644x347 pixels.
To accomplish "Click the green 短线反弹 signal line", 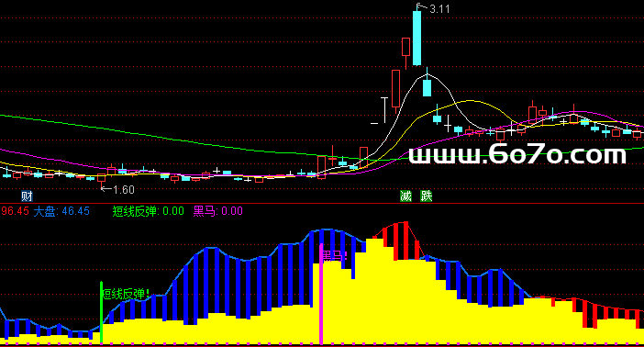I will pos(101,312).
